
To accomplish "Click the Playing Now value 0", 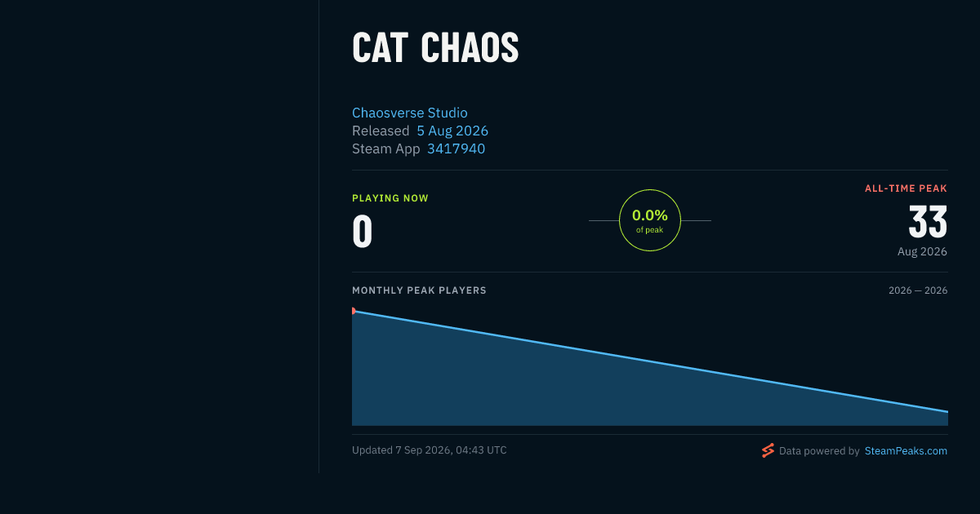I will click(363, 232).
